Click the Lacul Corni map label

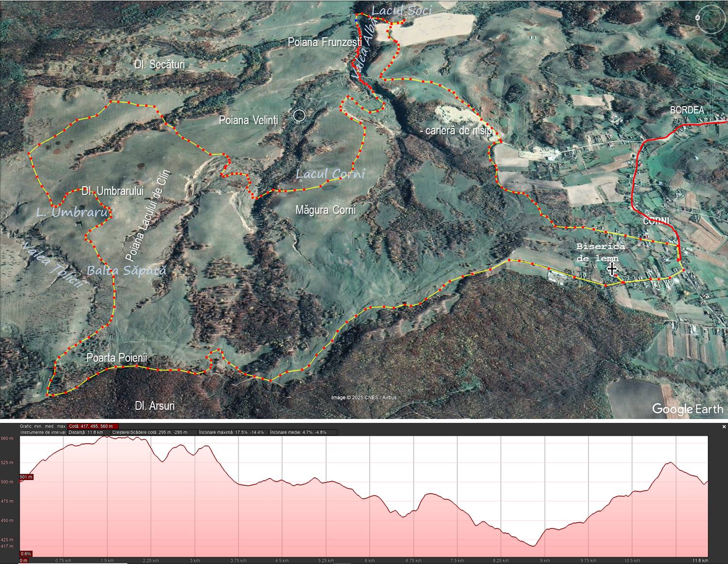pyautogui.click(x=330, y=174)
